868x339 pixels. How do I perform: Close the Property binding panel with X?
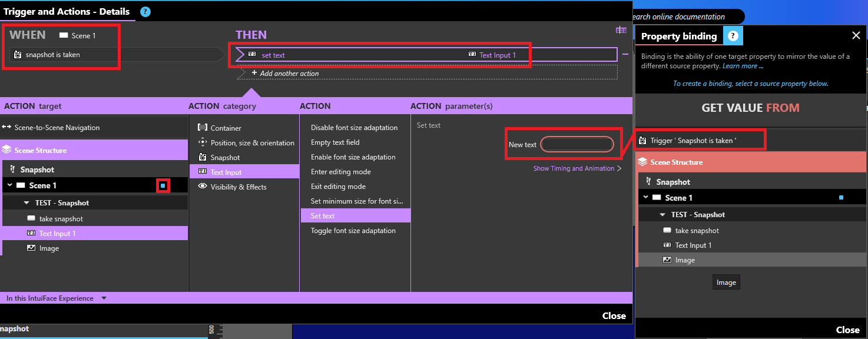coord(856,36)
